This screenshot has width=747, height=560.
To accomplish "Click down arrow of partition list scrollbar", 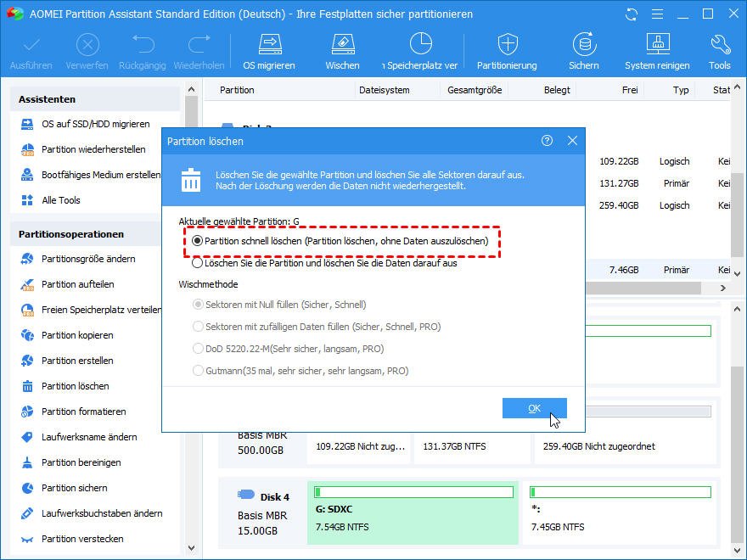I will tap(737, 274).
